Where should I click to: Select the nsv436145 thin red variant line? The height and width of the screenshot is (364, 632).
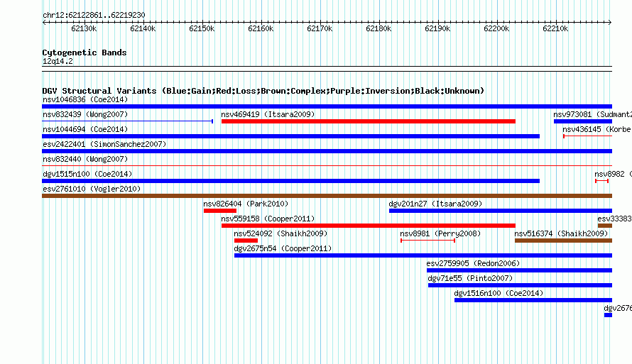pyautogui.click(x=588, y=136)
